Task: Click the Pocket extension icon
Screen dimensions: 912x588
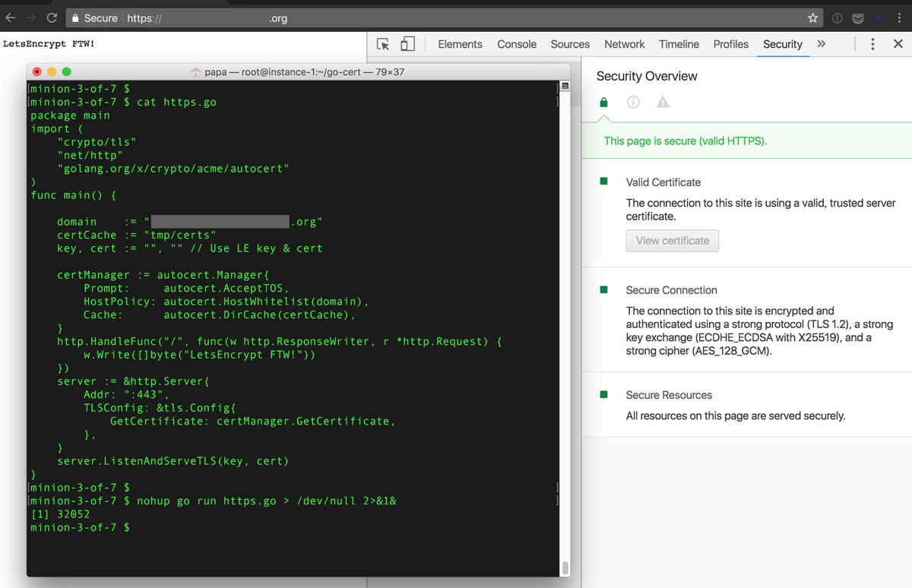Action: pyautogui.click(x=858, y=17)
